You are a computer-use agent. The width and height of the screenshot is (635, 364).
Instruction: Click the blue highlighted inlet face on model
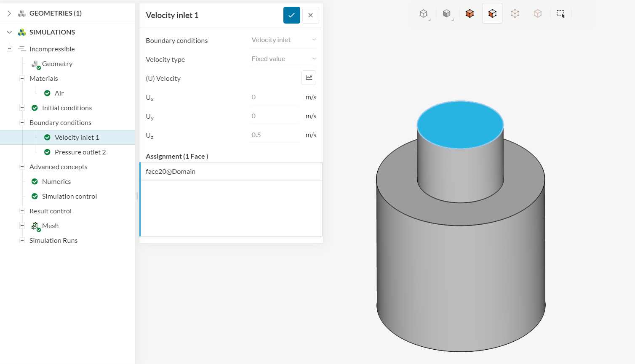click(x=460, y=125)
